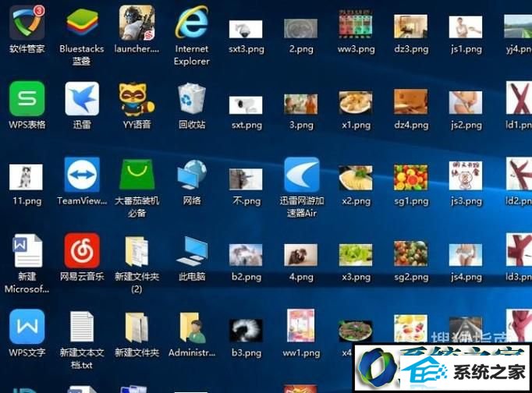Select the 新建文本文档.txt file

click(82, 327)
